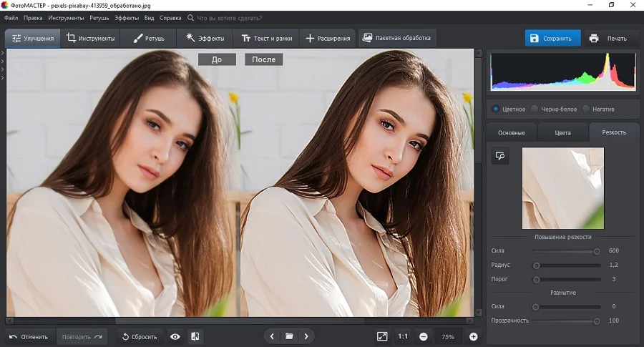Open the Эффекты menu in menu bar
The height and width of the screenshot is (347, 644).
pyautogui.click(x=127, y=17)
